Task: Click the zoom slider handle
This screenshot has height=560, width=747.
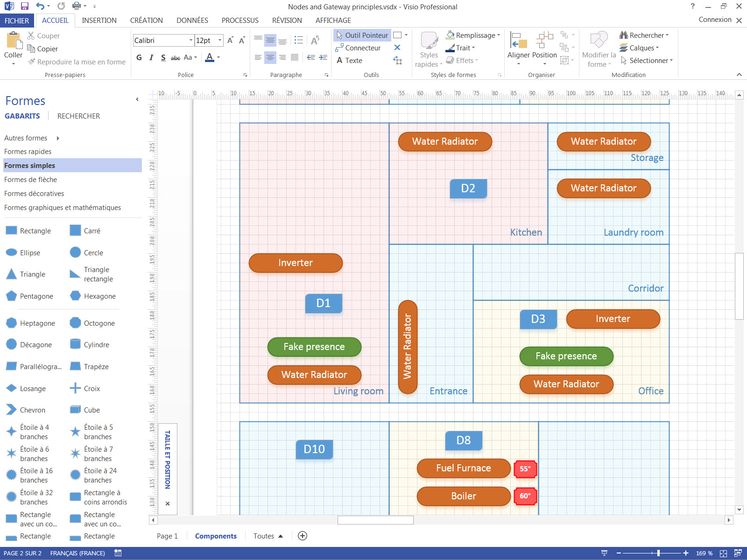Action: coord(658,553)
